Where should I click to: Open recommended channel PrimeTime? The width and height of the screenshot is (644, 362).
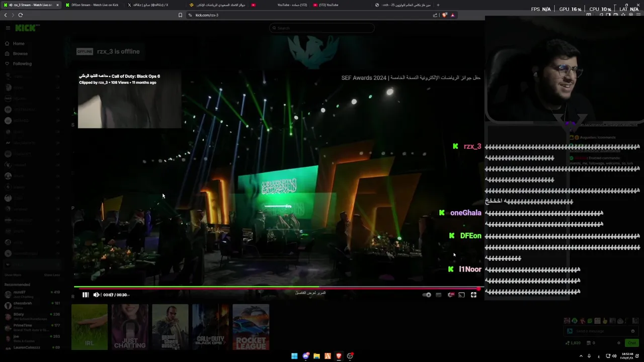click(32, 327)
